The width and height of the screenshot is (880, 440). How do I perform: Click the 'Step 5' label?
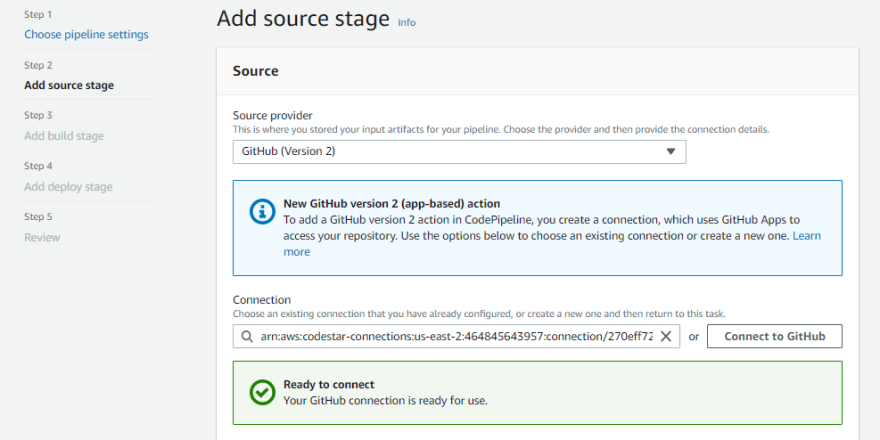coord(38,217)
